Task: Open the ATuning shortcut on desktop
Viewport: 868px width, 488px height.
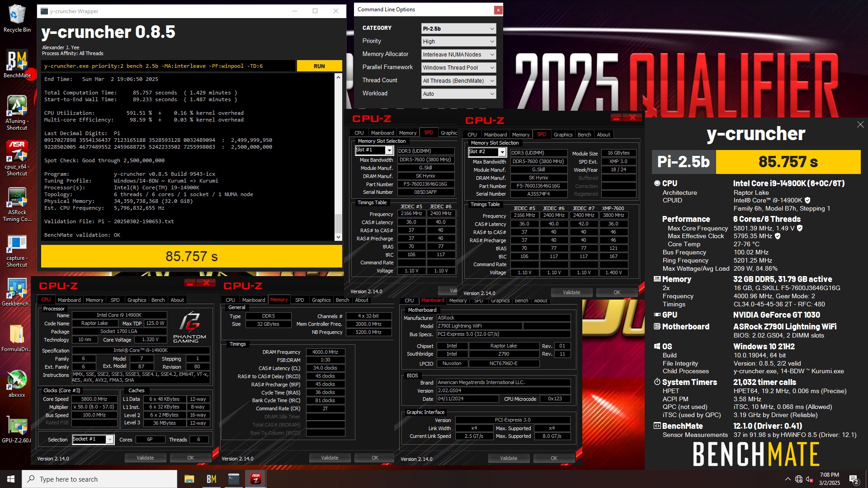Action: [x=17, y=113]
